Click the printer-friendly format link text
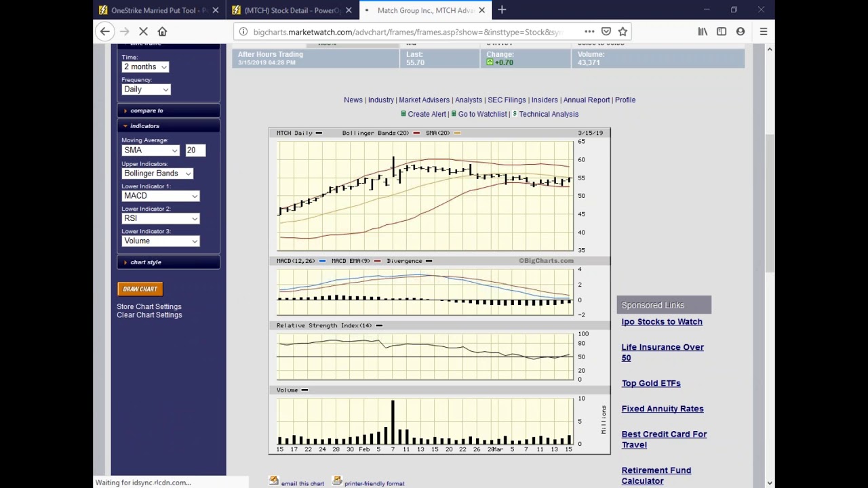The image size is (868, 488). click(x=374, y=484)
